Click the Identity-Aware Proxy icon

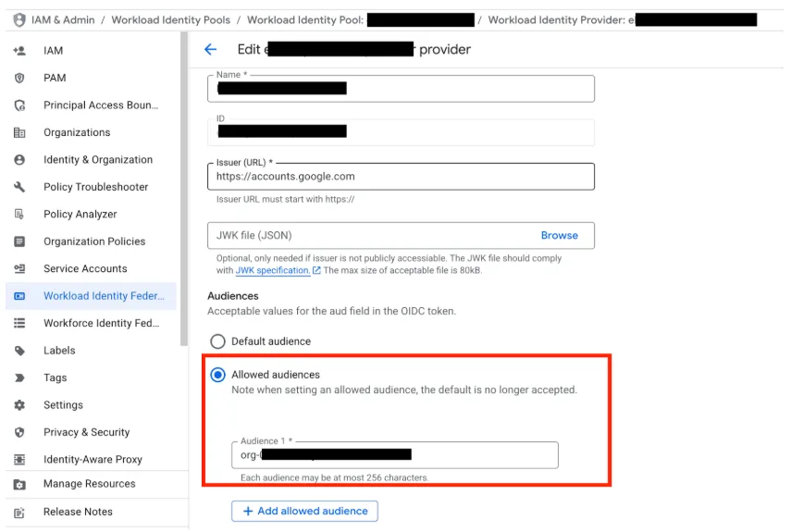19,460
